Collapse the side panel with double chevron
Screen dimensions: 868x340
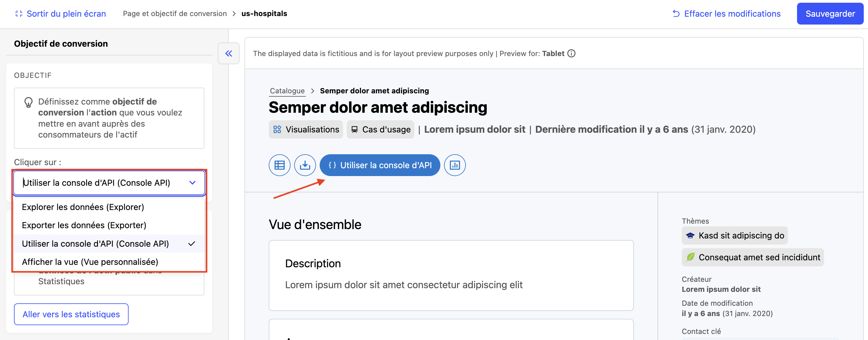[x=228, y=54]
